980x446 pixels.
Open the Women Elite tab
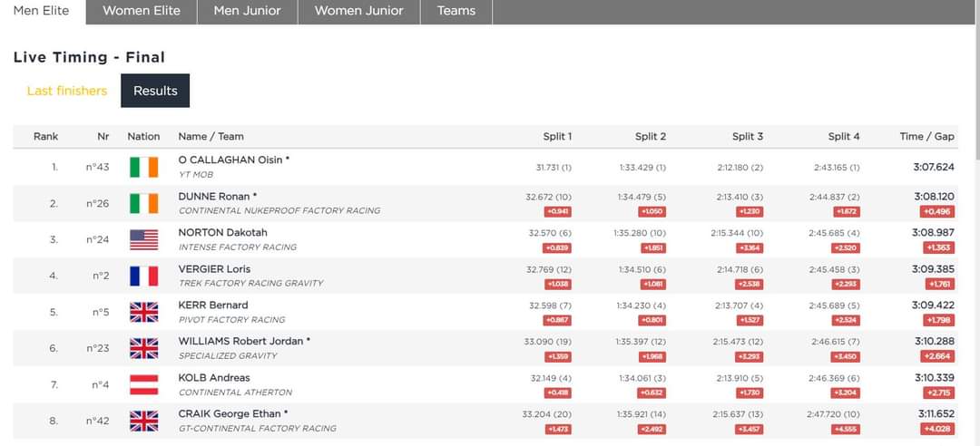click(142, 11)
